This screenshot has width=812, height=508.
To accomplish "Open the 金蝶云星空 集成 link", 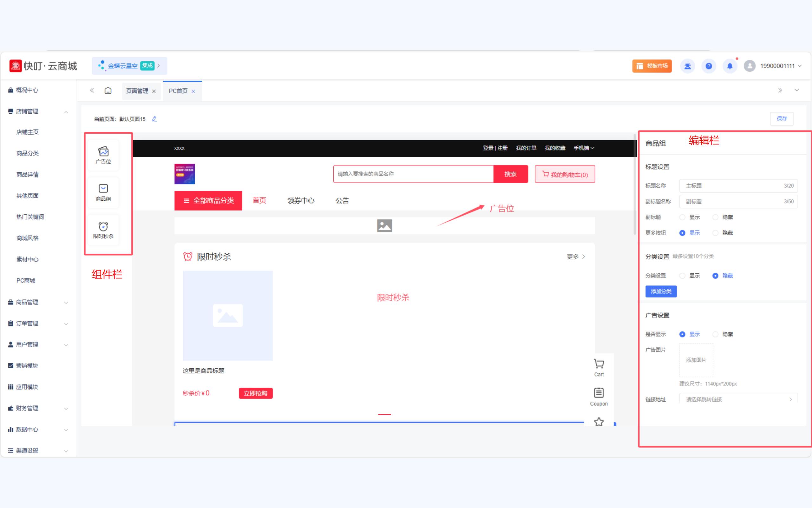I will (x=129, y=66).
